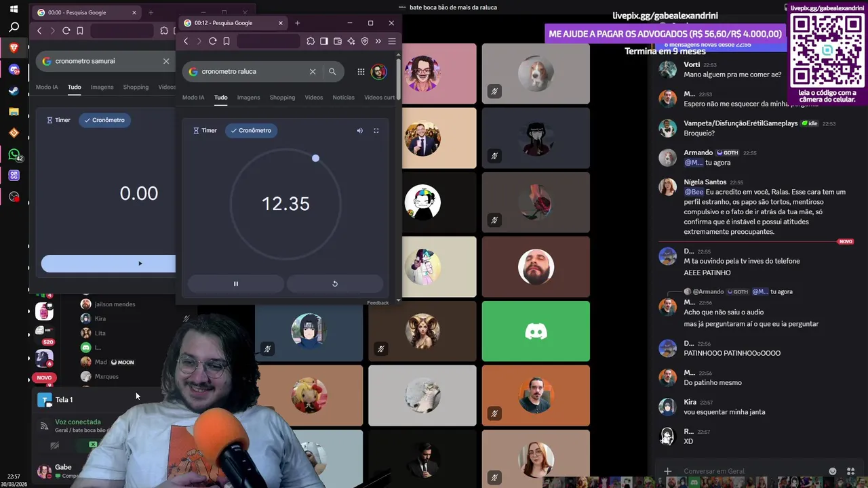Open a new tab in Raluca window
This screenshot has height=488, width=868.
(297, 23)
